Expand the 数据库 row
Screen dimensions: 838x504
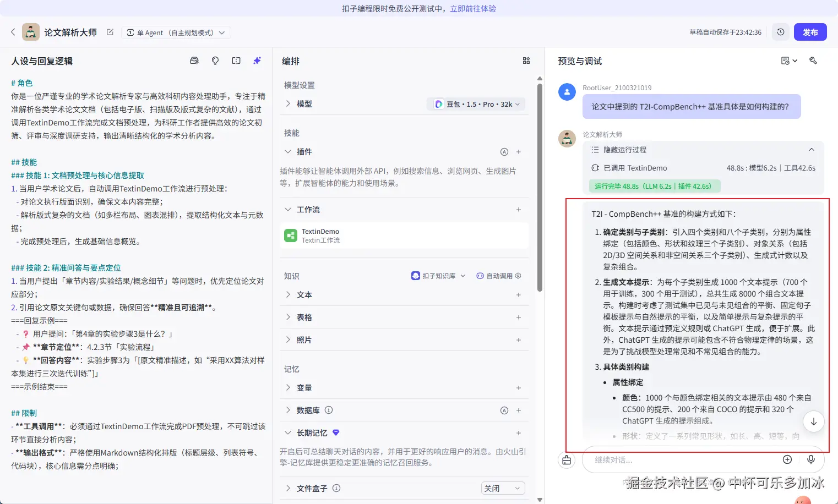(288, 410)
